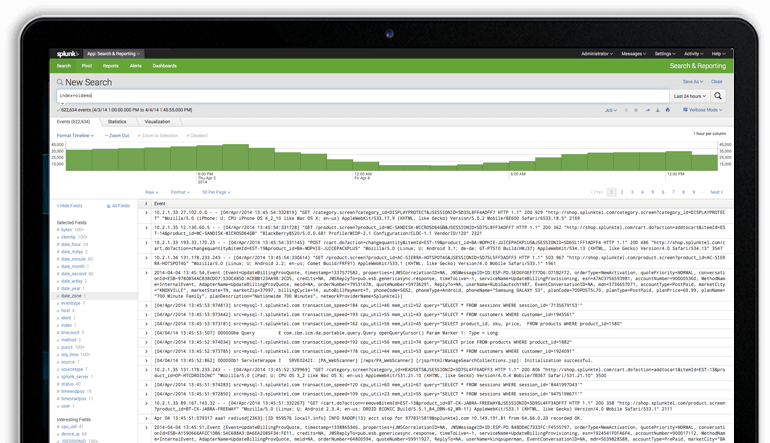Select the method field
770x443 pixels.
(x=69, y=340)
